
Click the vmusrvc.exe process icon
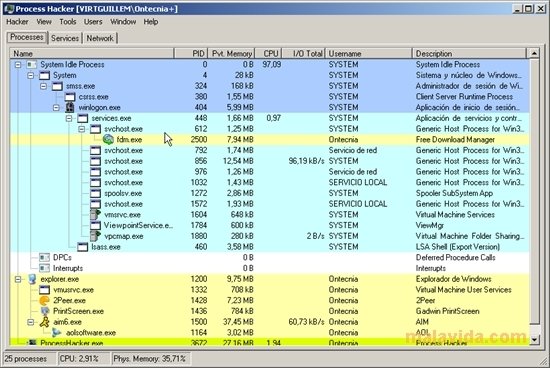click(44, 290)
